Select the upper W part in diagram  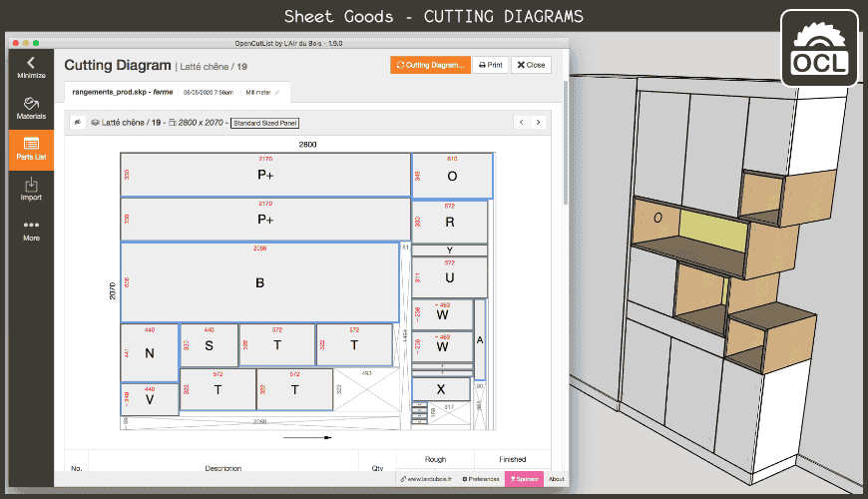(x=442, y=314)
